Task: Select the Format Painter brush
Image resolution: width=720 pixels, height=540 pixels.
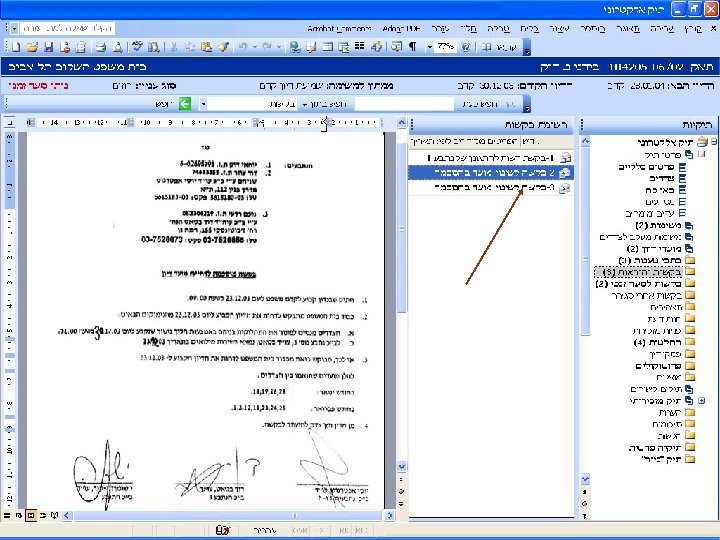Action: [x=223, y=47]
